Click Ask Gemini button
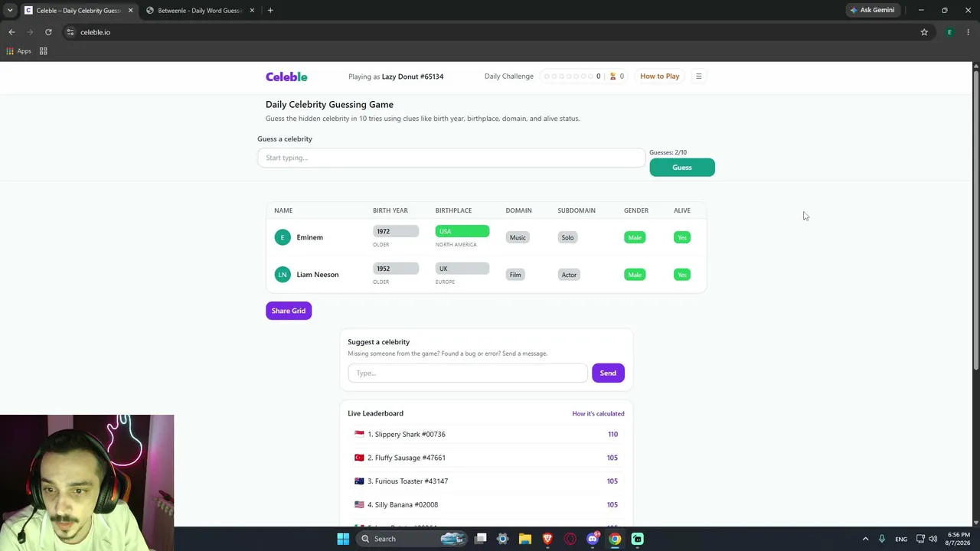 (871, 11)
